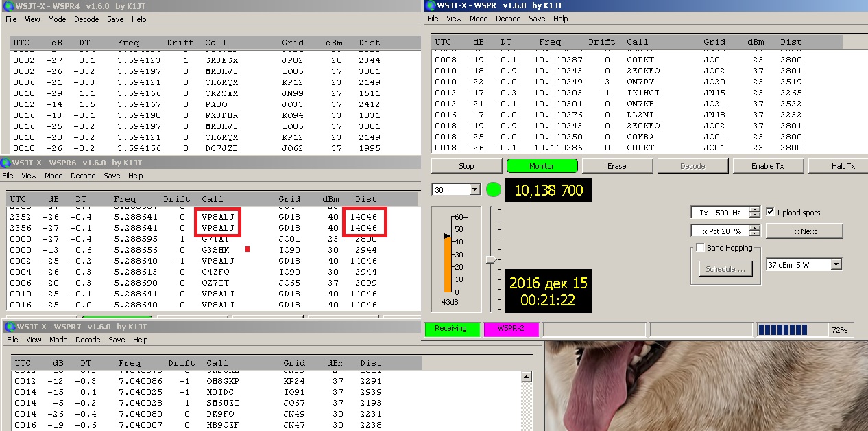Click the WSPR7 window title globe icon
The height and width of the screenshot is (431, 868).
(x=9, y=327)
